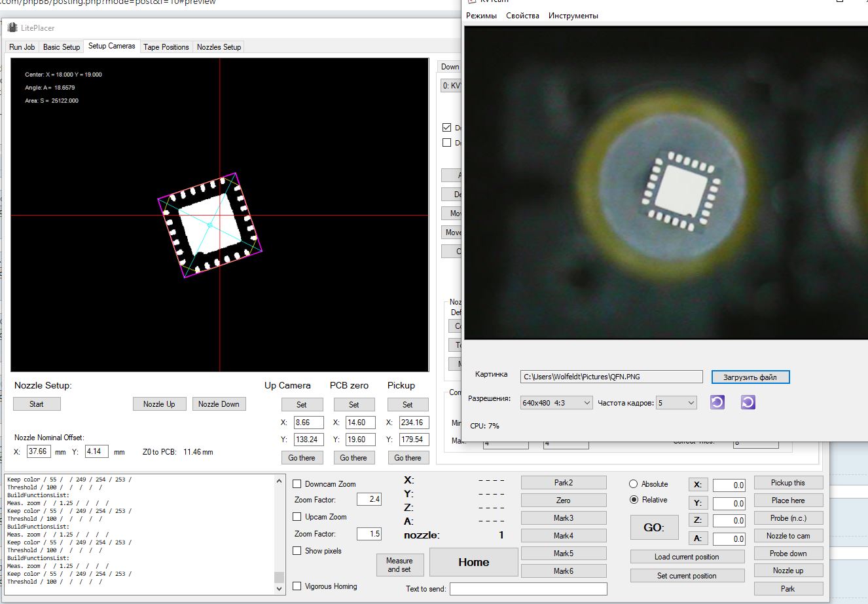The width and height of the screenshot is (868, 604).
Task: Select the Setup Cameras tab
Action: pos(112,46)
